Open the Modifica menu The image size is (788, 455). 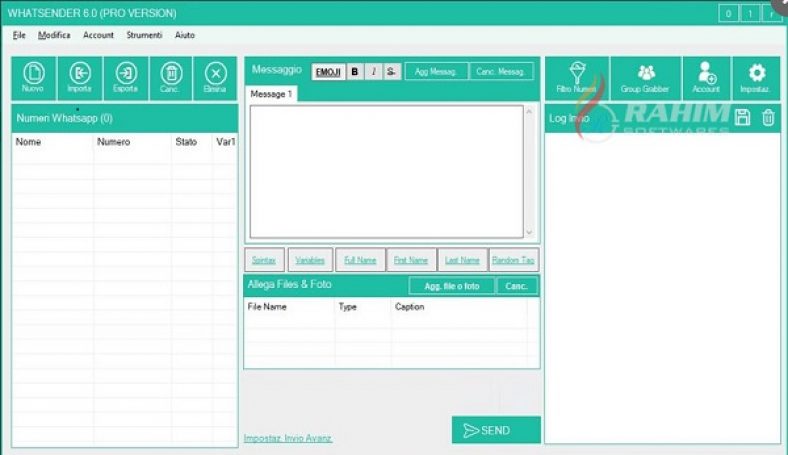(x=54, y=35)
